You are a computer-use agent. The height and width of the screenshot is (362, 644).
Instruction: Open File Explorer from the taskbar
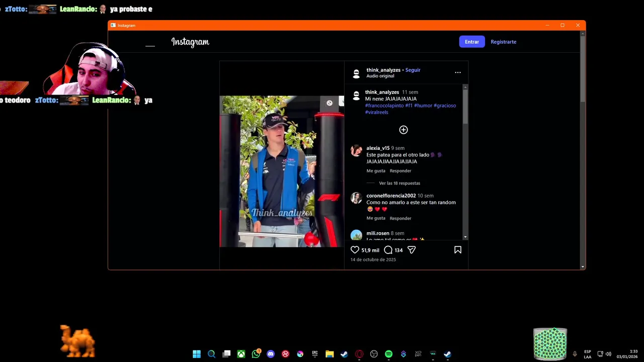click(x=330, y=354)
